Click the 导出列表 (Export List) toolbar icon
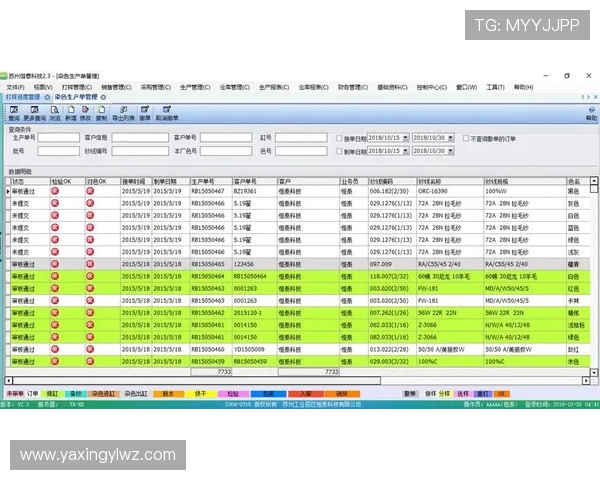The height and width of the screenshot is (480, 600). (x=123, y=111)
